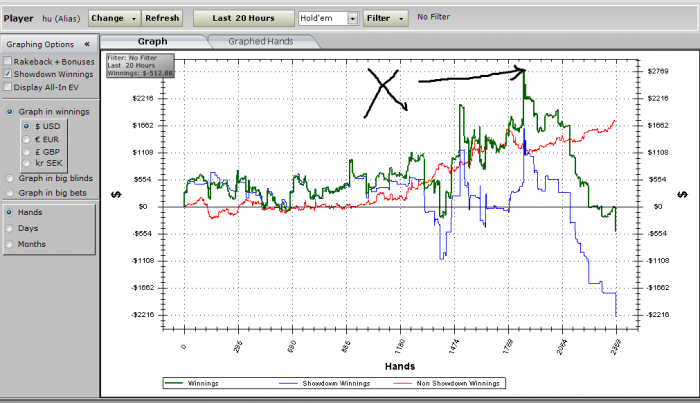Click the blue Showdown Winnings legend line
700x403 pixels.
(x=288, y=383)
